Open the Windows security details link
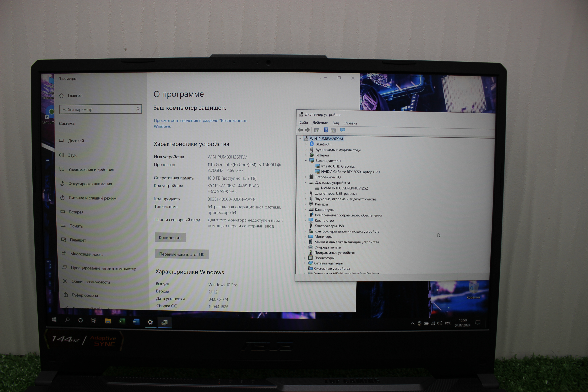This screenshot has height=392, width=588. 201,123
